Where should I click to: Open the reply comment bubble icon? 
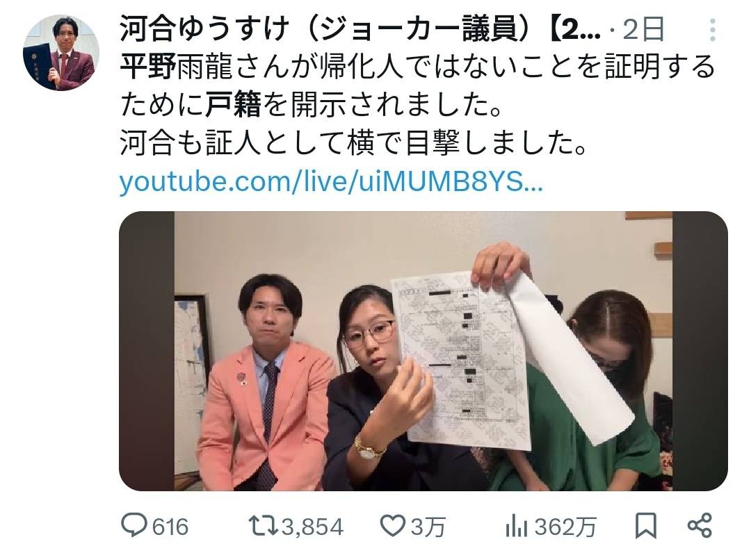(x=134, y=525)
